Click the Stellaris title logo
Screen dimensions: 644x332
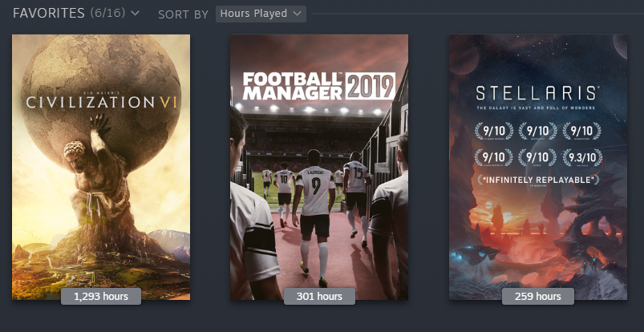pyautogui.click(x=537, y=93)
